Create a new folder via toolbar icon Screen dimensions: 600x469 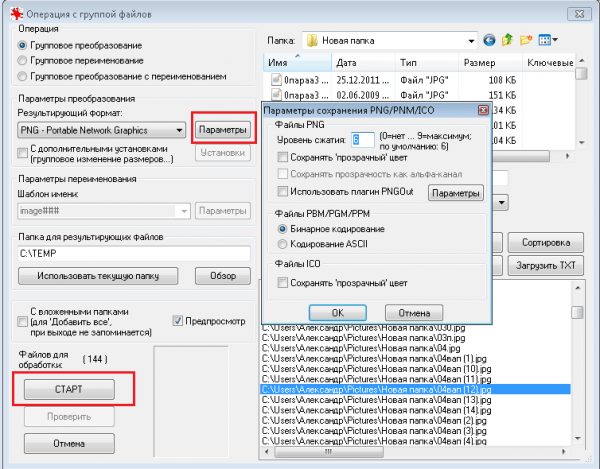[526, 41]
